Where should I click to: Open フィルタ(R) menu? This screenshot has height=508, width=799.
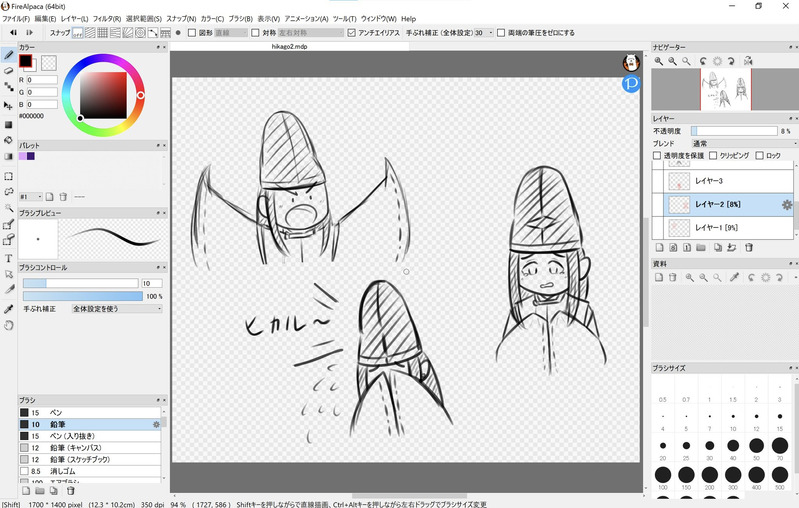pos(106,19)
